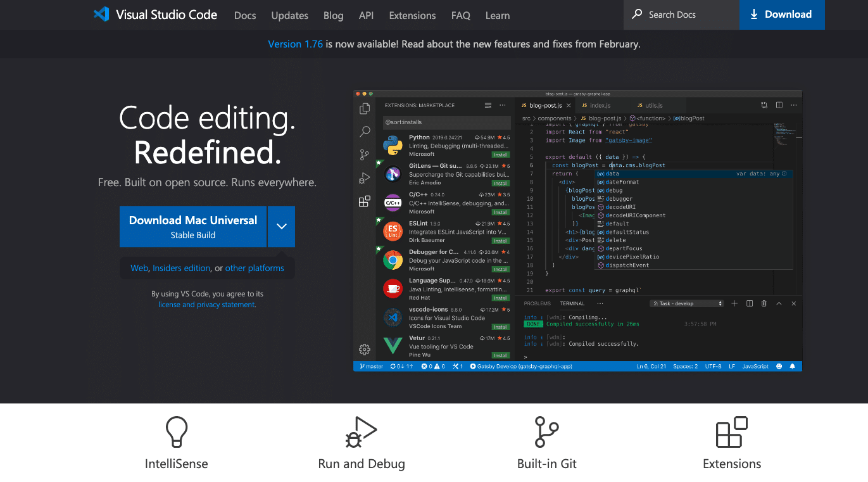The image size is (868, 482).
Task: Open the '2: Task - develop' terminal selector
Action: click(x=686, y=303)
